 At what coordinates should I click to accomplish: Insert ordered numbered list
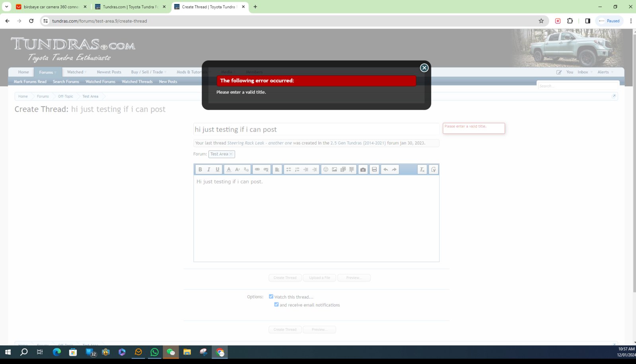click(x=297, y=170)
